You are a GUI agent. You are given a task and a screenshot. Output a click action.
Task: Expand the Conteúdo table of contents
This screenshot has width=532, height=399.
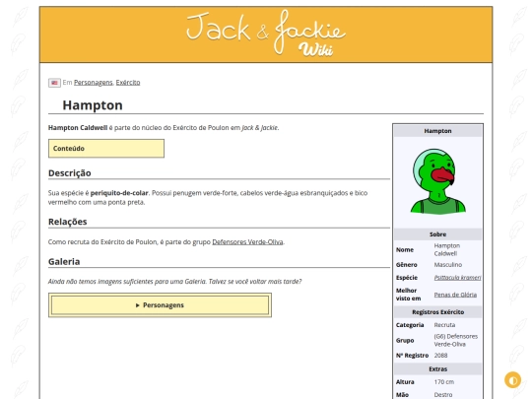(x=106, y=148)
